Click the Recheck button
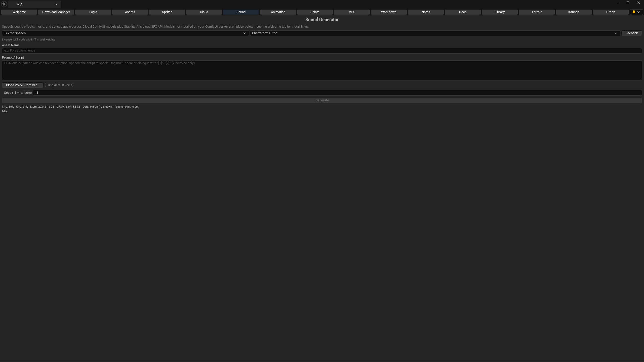644x362 pixels. (631, 33)
